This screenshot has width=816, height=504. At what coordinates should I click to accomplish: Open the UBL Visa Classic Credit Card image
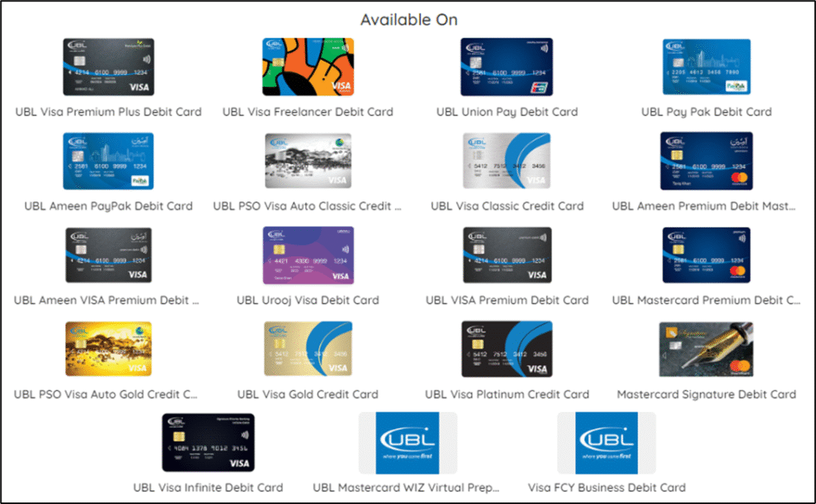pos(507,161)
